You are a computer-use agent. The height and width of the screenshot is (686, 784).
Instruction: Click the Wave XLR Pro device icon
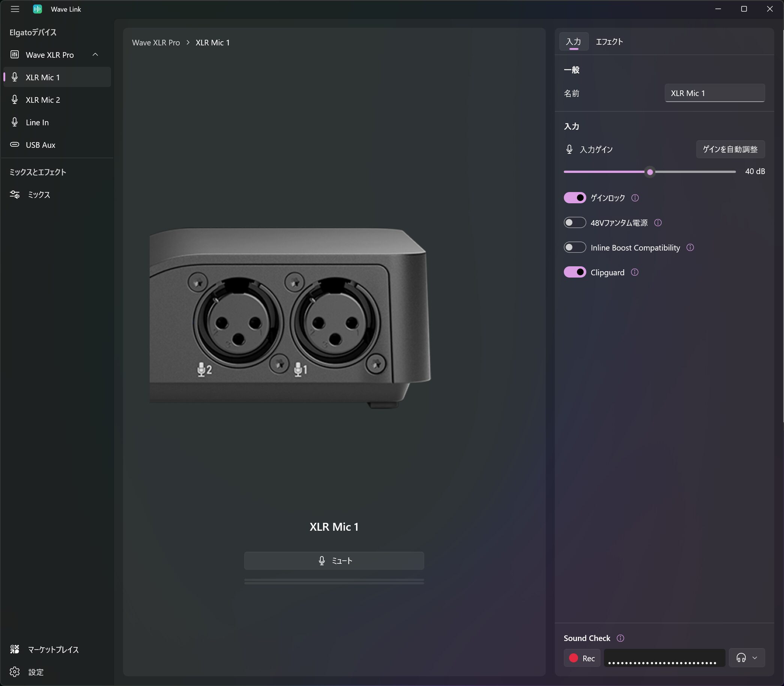coord(15,54)
